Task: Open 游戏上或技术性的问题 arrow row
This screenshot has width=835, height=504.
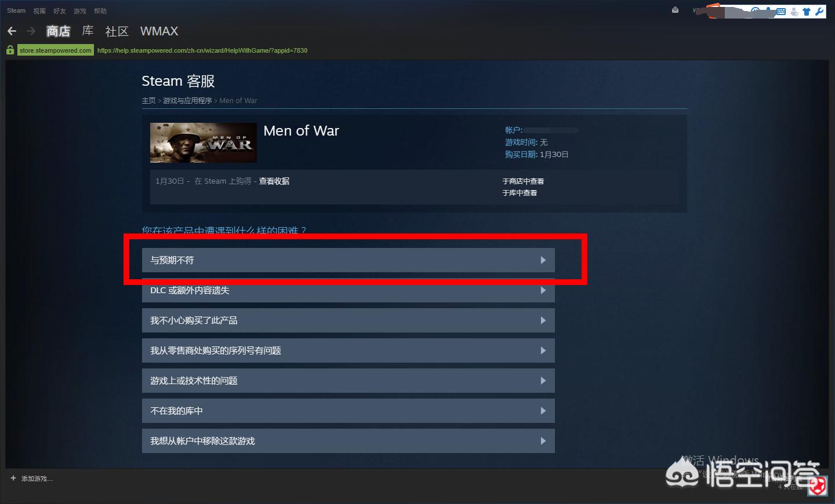Action: click(348, 381)
